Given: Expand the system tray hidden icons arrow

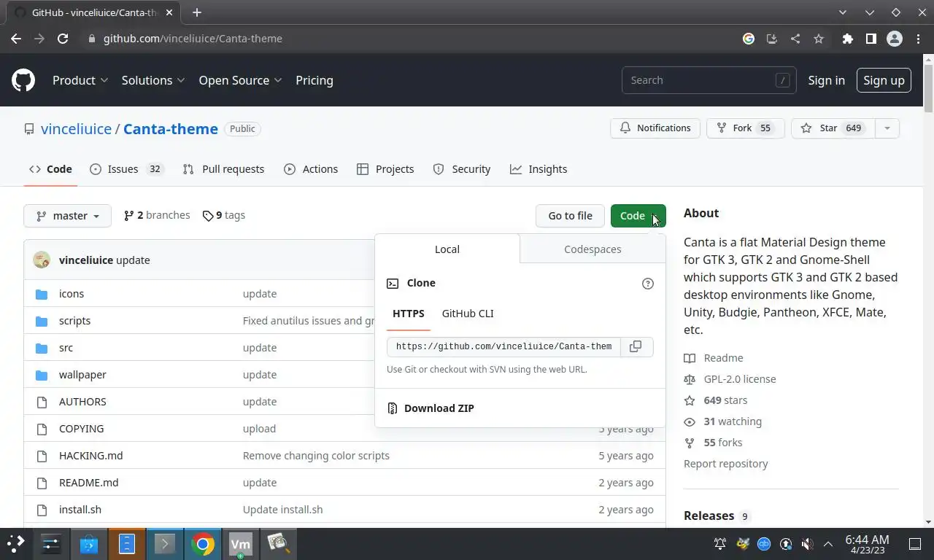Looking at the screenshot, I should click(x=828, y=544).
